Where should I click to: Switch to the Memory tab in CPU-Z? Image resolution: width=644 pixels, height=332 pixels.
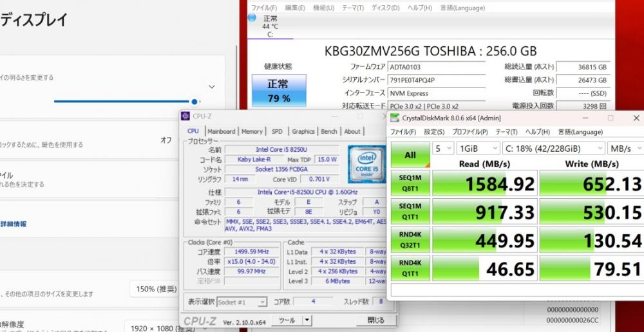(252, 131)
